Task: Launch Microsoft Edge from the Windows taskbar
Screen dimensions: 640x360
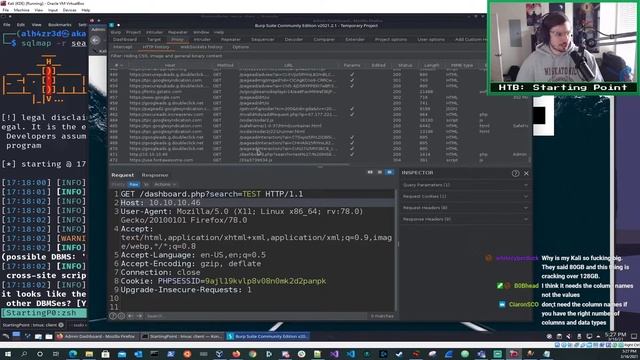Action: 73,354
